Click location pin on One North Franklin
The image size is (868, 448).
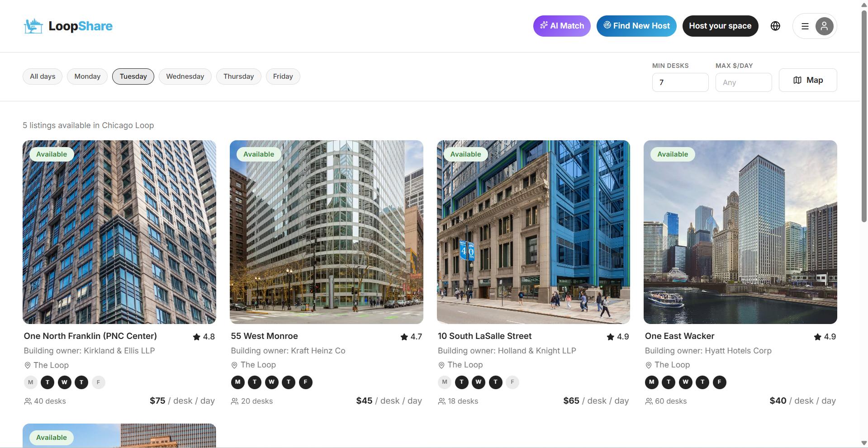[28, 365]
